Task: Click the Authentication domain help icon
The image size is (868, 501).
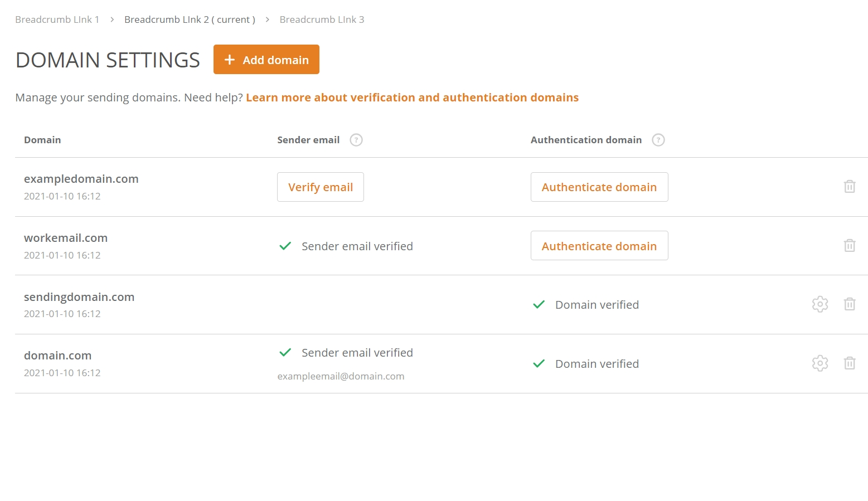Action: point(658,140)
